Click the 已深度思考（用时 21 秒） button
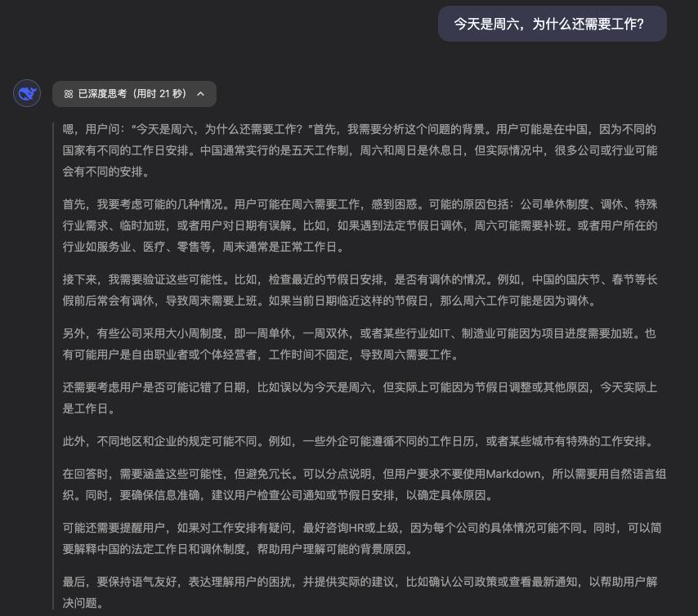Viewport: 698px width, 616px height. click(134, 94)
